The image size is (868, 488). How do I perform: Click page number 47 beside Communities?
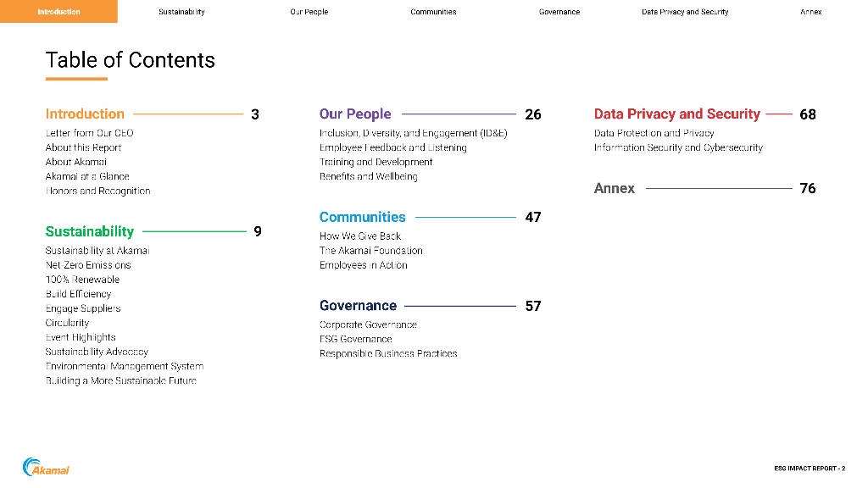tap(532, 217)
